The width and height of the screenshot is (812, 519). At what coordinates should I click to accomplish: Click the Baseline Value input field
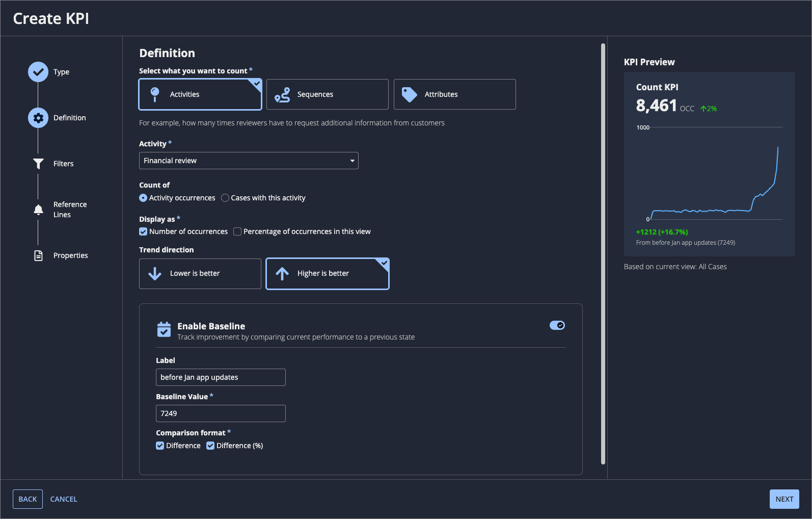[221, 413]
